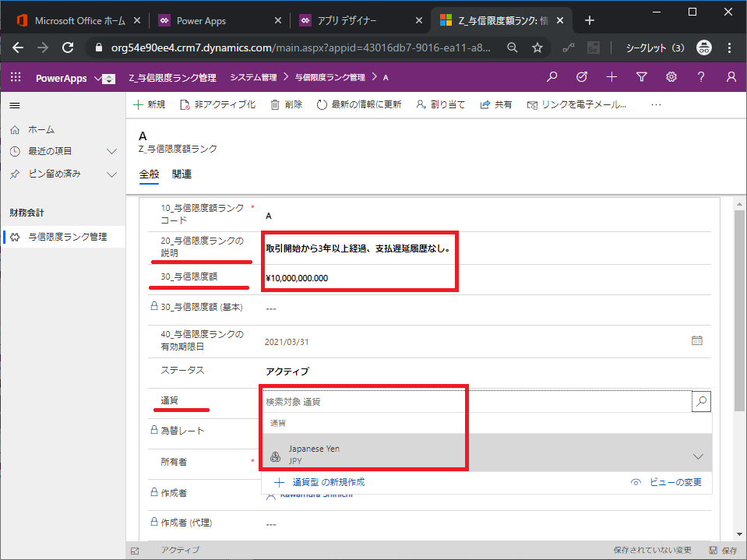Open calendar picker for 有効期限日 field
This screenshot has height=560, width=747.
pos(696,340)
